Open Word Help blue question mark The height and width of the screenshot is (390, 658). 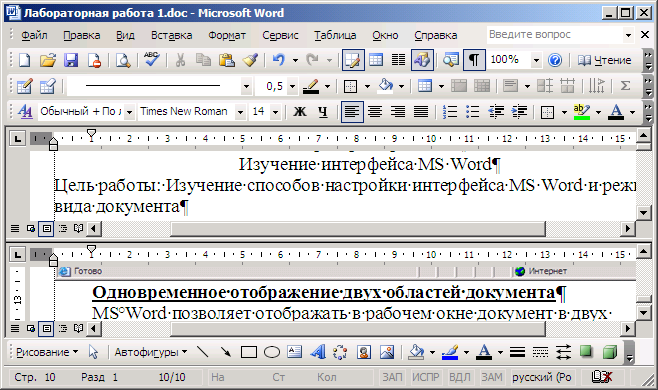555,60
